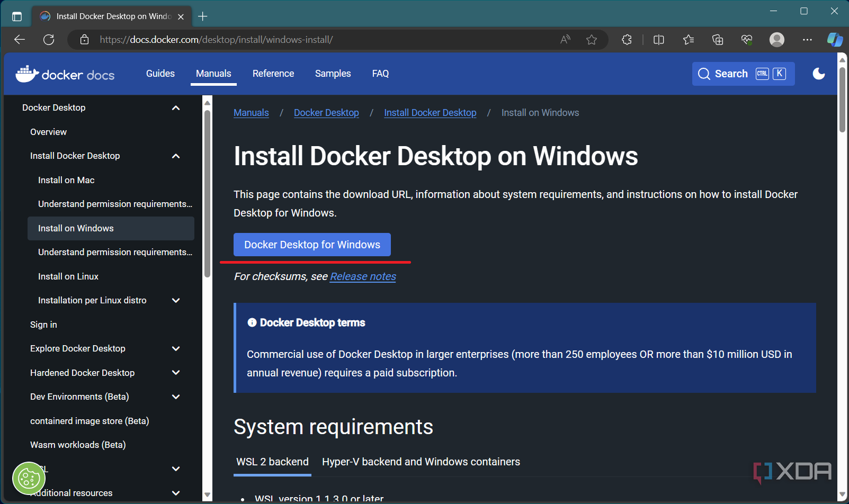Expand the Explore Docker Desktop section
Screen dimensions: 849x504
click(x=176, y=349)
